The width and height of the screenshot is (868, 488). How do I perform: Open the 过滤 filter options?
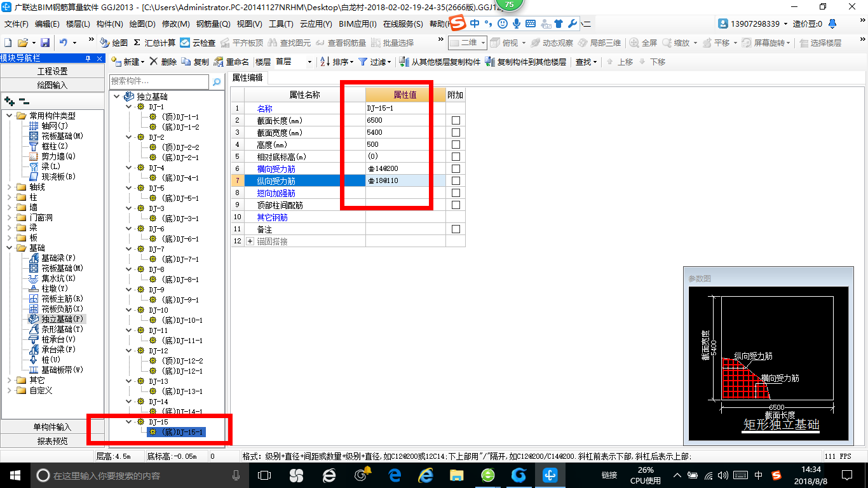(x=375, y=62)
